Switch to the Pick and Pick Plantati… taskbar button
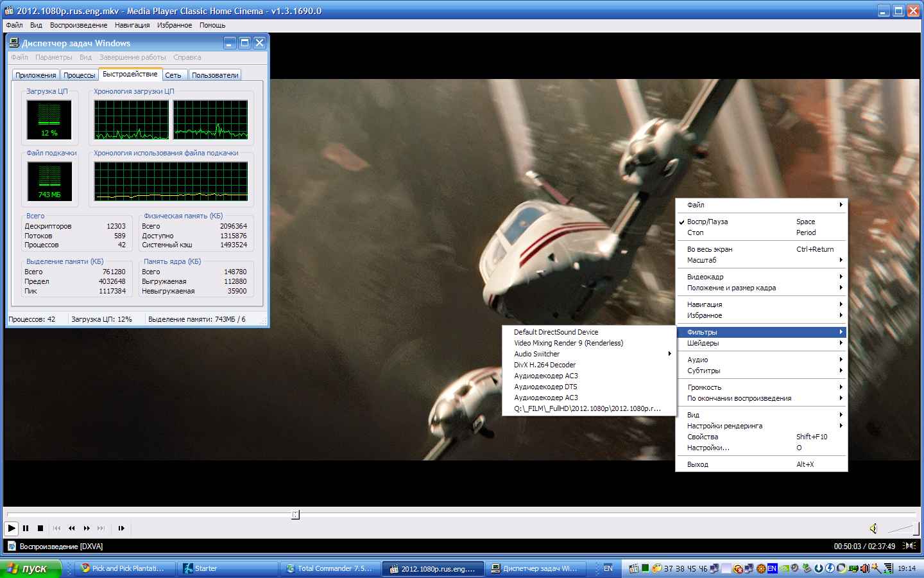The width and height of the screenshot is (924, 578). click(x=126, y=568)
